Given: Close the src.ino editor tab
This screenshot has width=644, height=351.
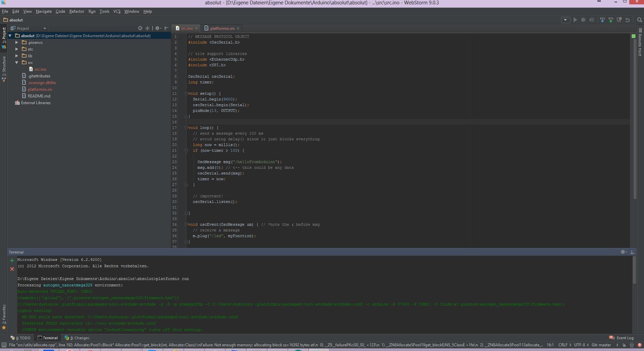Looking at the screenshot, I should 196,28.
